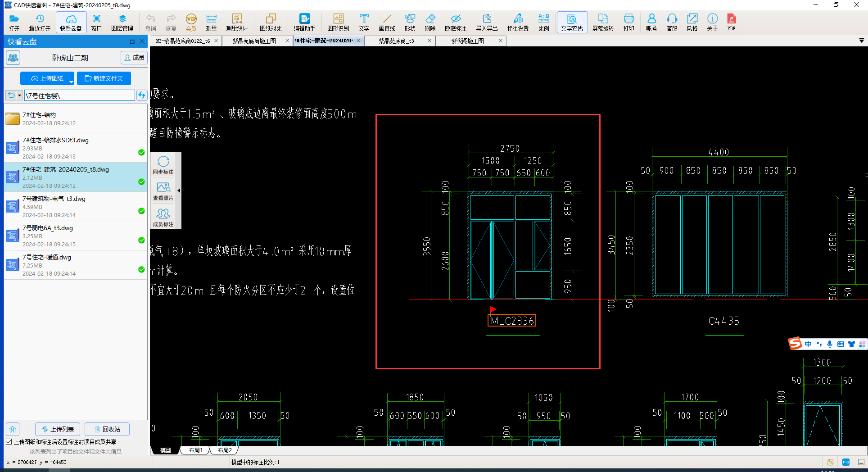Select the 形状 shapes tool
The height and width of the screenshot is (472, 868).
[x=410, y=23]
